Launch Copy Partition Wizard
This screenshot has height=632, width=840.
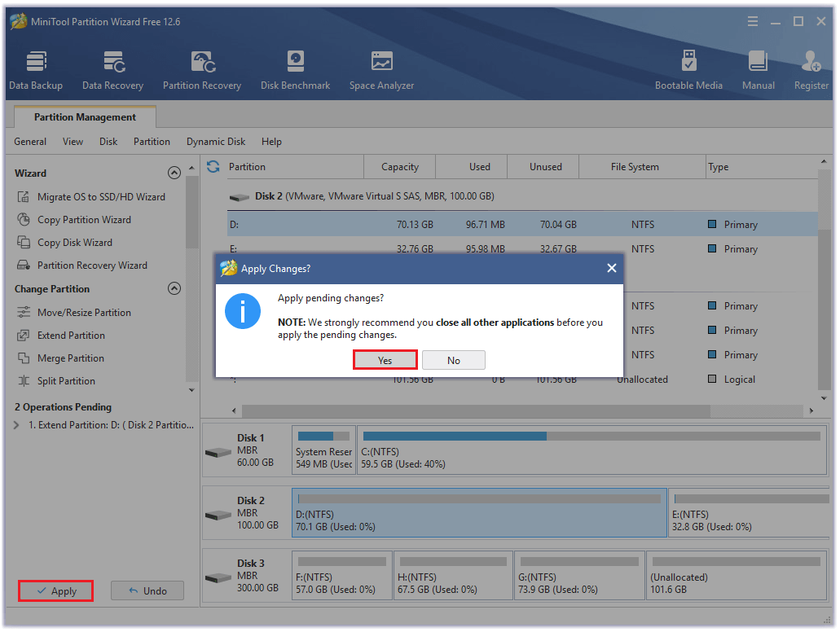[74, 220]
